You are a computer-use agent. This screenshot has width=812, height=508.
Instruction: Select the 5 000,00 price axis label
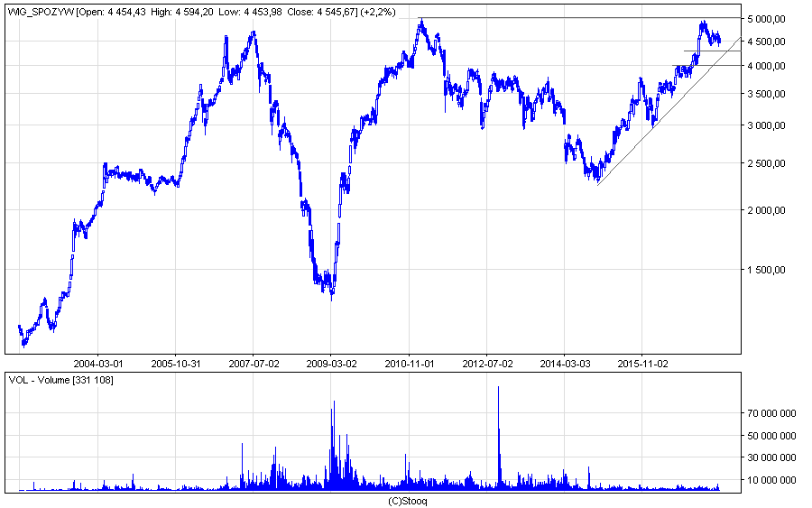[766, 19]
